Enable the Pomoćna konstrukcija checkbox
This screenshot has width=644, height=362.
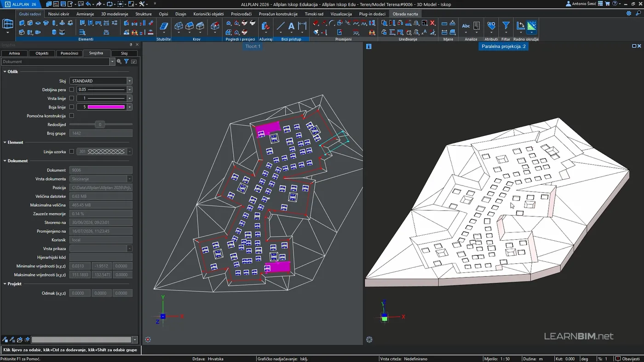(71, 116)
